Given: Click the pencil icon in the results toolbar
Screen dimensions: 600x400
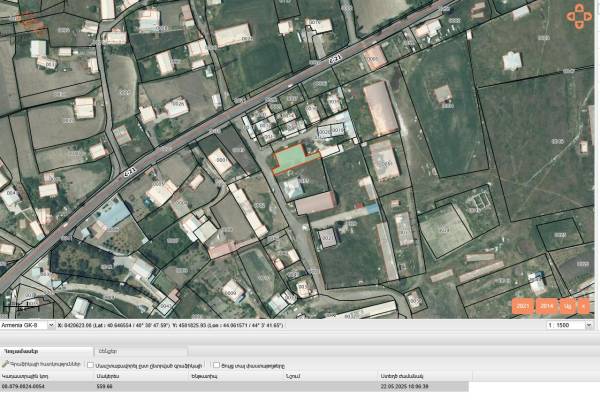Looking at the screenshot, I should point(6,364).
